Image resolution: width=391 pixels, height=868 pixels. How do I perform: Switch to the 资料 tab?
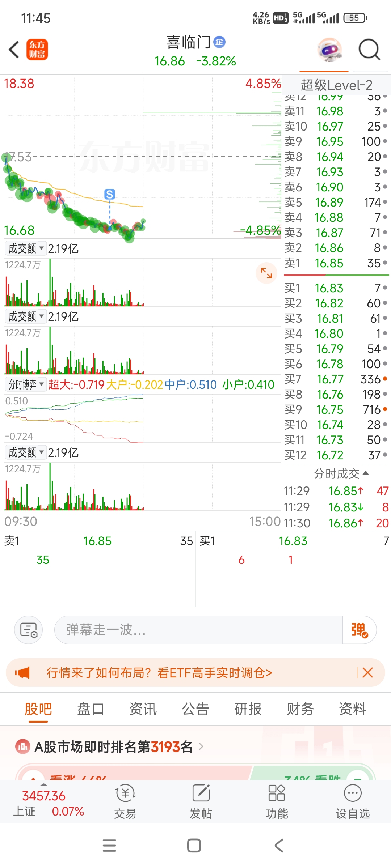pos(353,709)
